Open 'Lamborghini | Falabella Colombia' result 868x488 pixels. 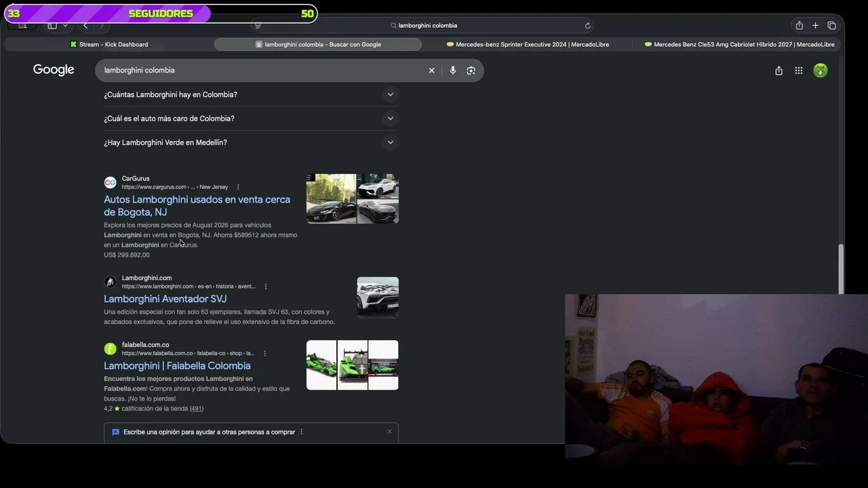(177, 366)
